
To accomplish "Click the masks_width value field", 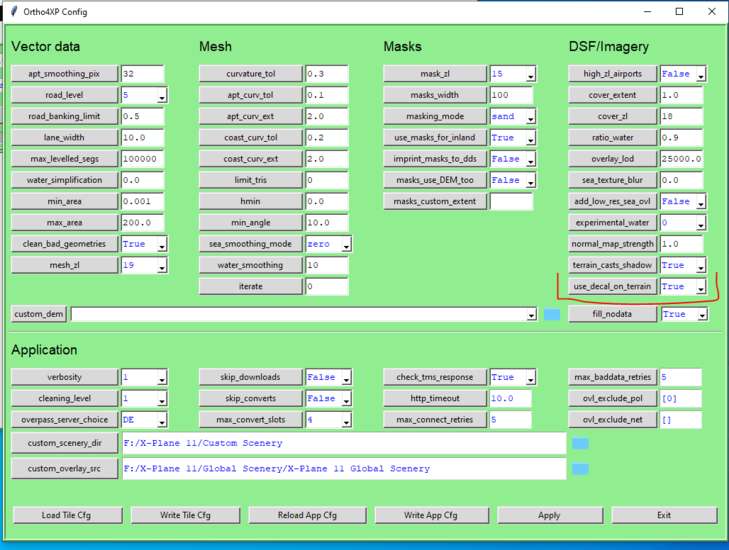I will click(511, 95).
